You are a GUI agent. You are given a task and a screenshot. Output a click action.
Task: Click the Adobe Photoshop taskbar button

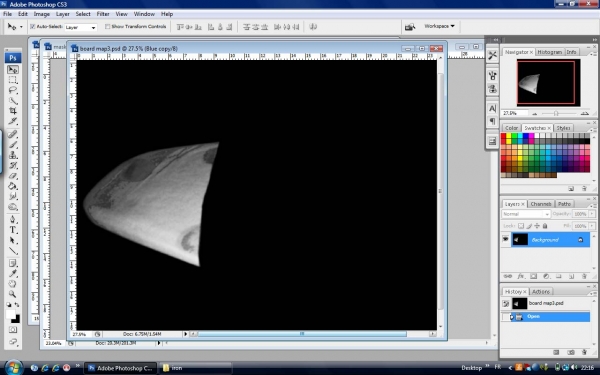(120, 368)
